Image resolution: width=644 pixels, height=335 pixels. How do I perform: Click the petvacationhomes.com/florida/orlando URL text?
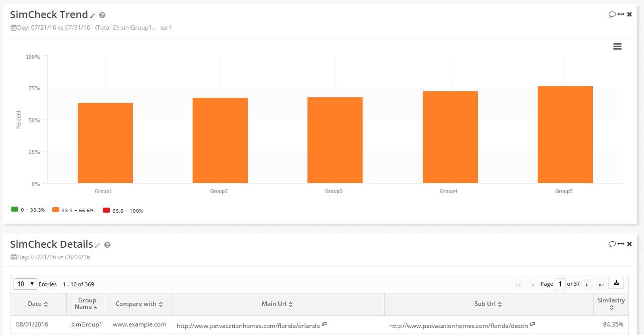[248, 325]
